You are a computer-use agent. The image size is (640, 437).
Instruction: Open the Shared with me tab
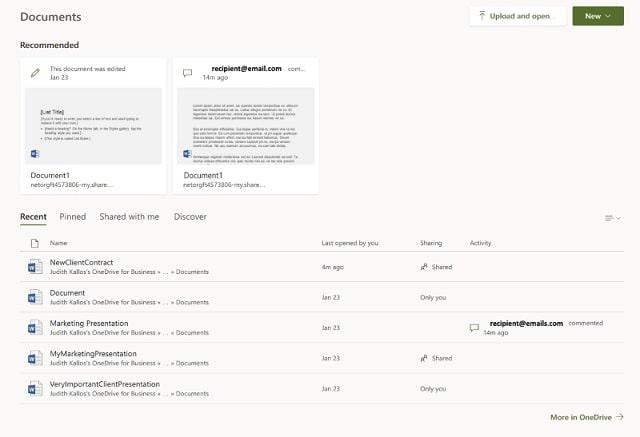[129, 216]
